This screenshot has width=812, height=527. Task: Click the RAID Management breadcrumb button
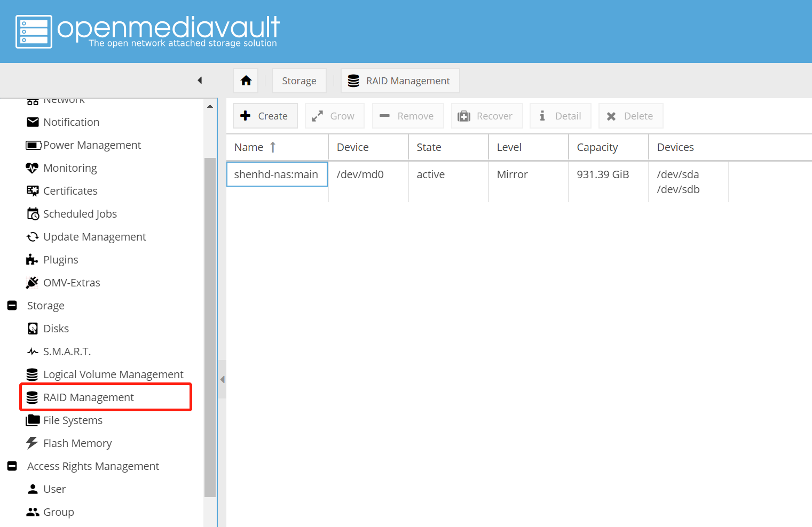coord(400,81)
